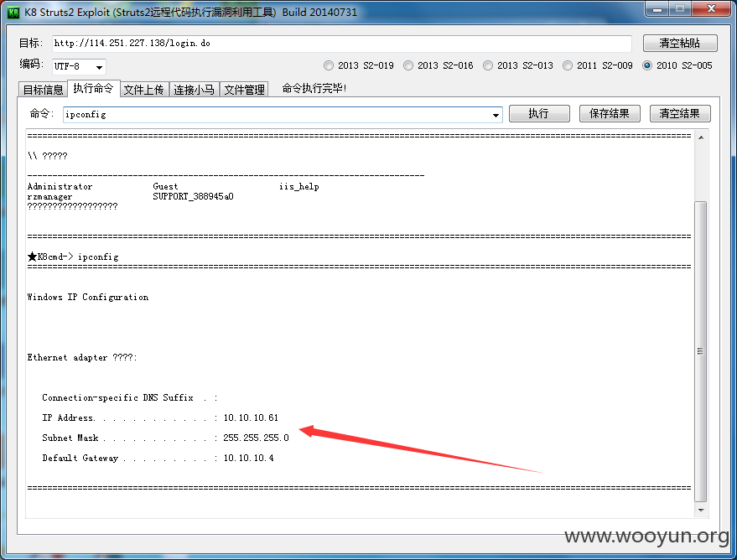Open the 连接小马 tab
The width and height of the screenshot is (737, 560).
click(194, 89)
